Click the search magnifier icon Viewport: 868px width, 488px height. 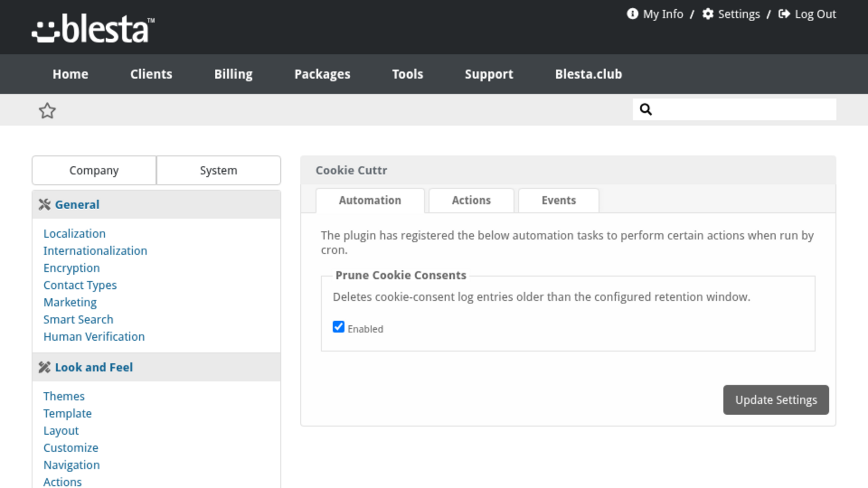point(646,109)
